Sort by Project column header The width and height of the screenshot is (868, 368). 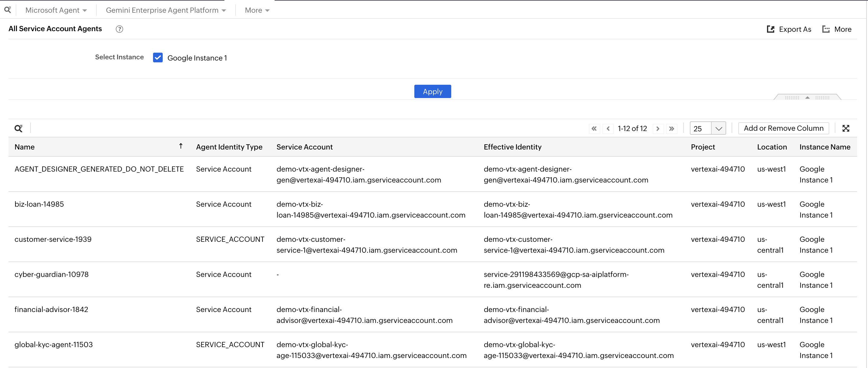point(703,147)
